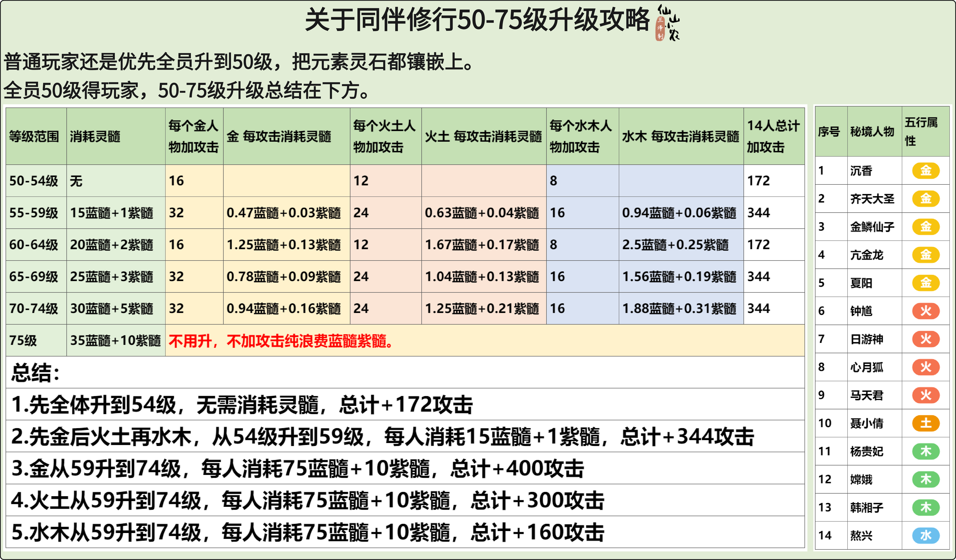Select the character name 齐天大圣
956x560 pixels.
click(872, 198)
